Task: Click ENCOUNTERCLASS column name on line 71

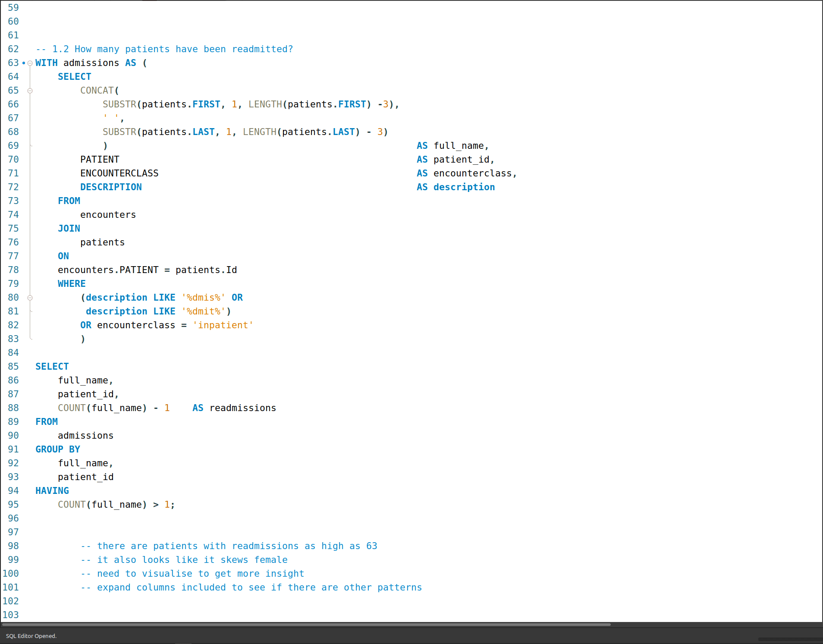Action: 119,173
